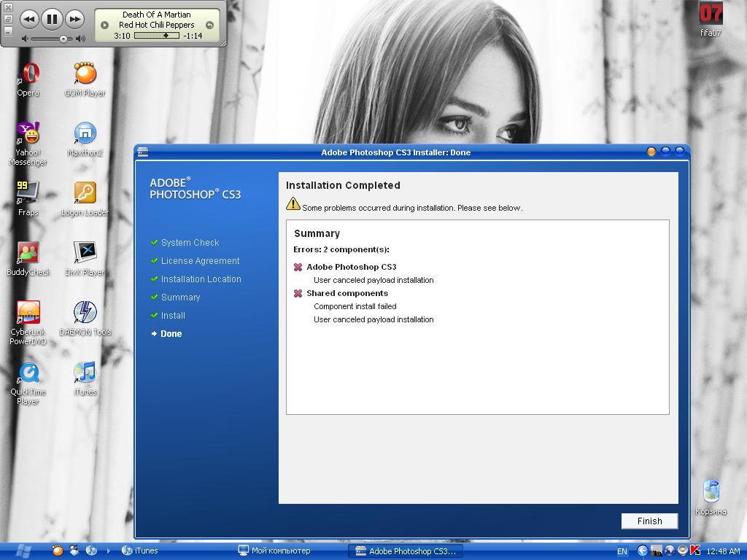747x560 pixels.
Task: Select the QuickTime Player desktop icon
Action: tap(28, 373)
